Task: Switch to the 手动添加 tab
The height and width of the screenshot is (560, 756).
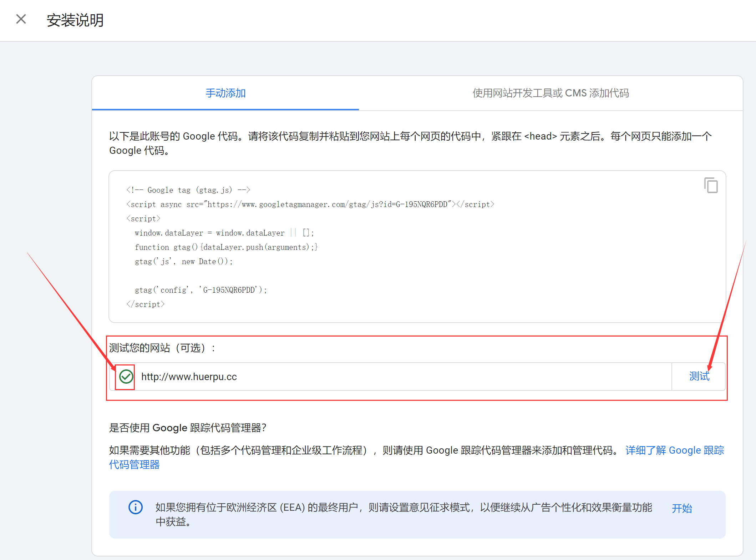Action: [225, 93]
